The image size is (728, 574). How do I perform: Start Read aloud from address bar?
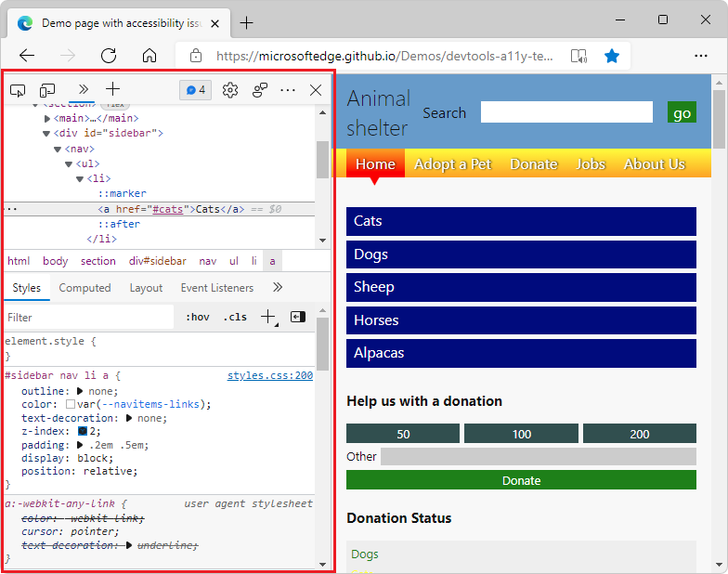[x=578, y=56]
